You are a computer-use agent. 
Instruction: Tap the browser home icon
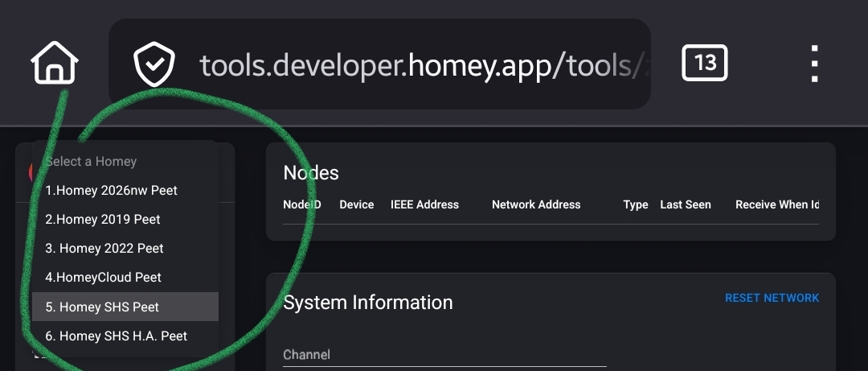[x=55, y=63]
